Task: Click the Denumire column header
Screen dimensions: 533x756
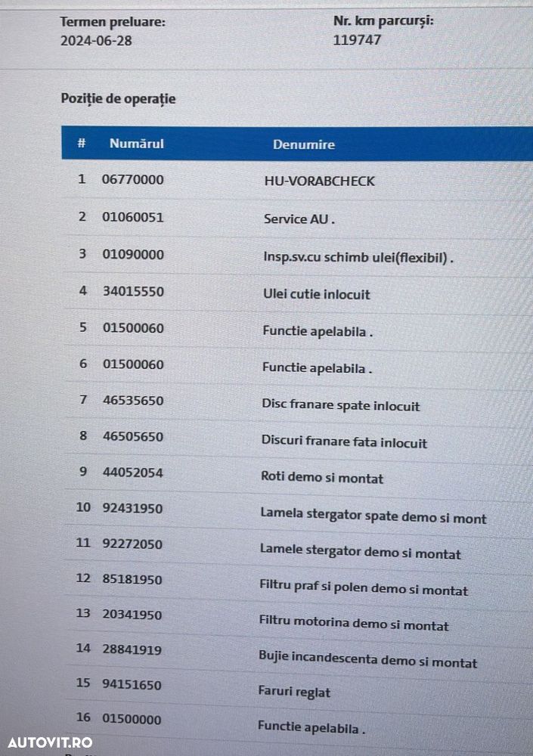Action: pos(303,144)
